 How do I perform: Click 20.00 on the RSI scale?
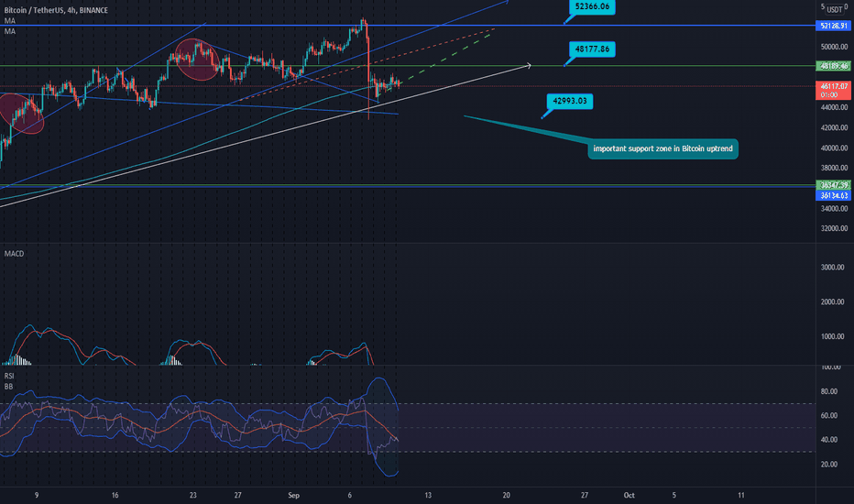click(x=829, y=464)
